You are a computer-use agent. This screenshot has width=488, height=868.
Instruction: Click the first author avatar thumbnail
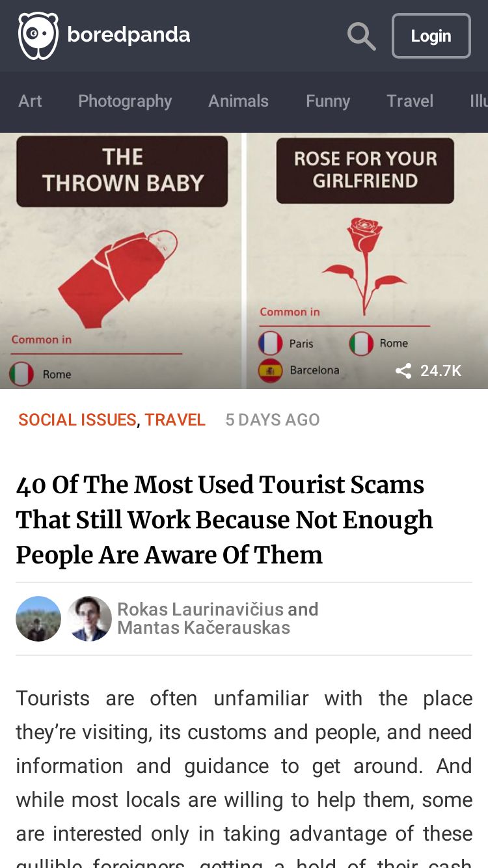[x=38, y=619]
